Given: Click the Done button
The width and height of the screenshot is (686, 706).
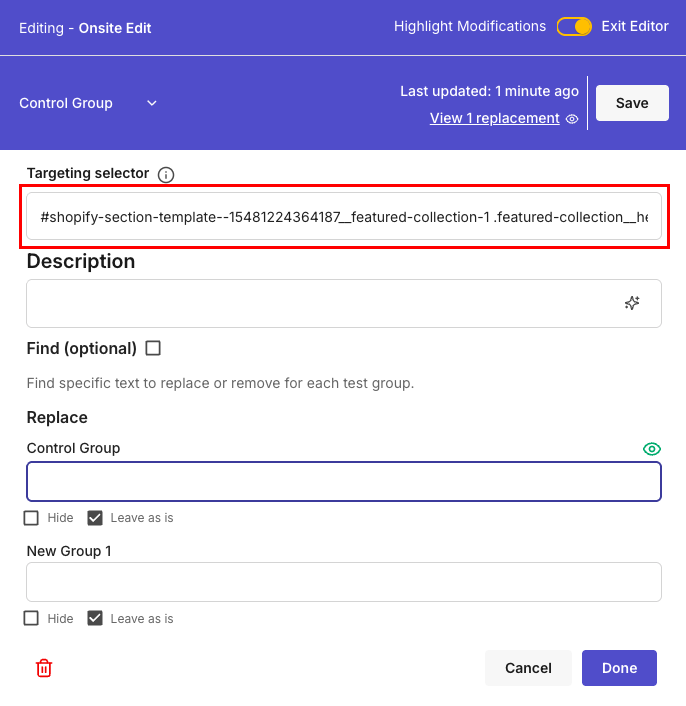Looking at the screenshot, I should click(619, 668).
